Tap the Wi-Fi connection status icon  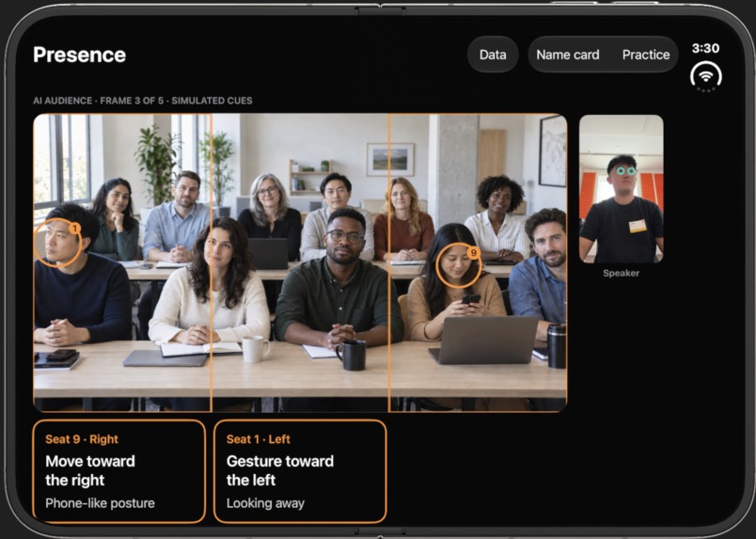tap(706, 76)
